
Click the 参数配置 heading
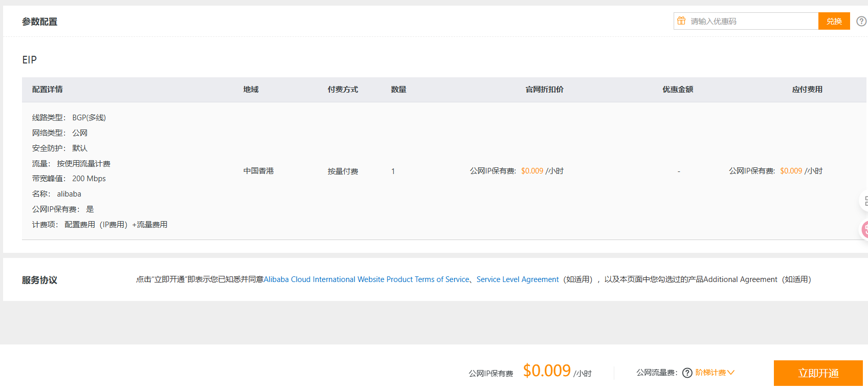[x=39, y=21]
